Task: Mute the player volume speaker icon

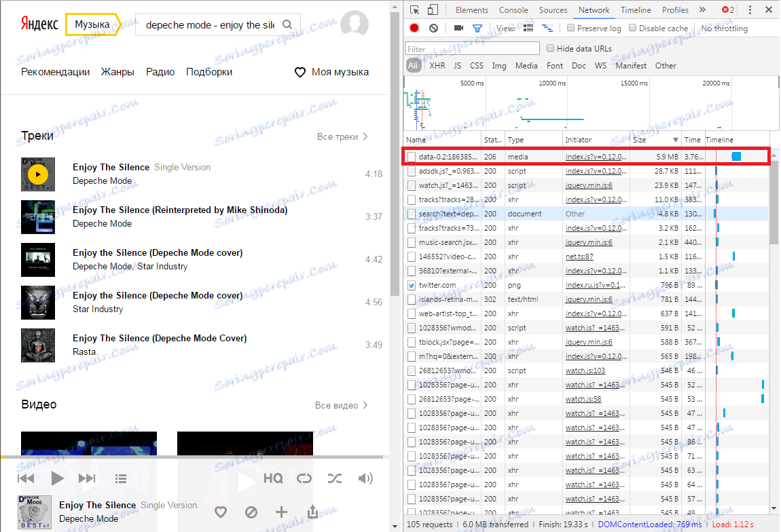Action: 366,478
